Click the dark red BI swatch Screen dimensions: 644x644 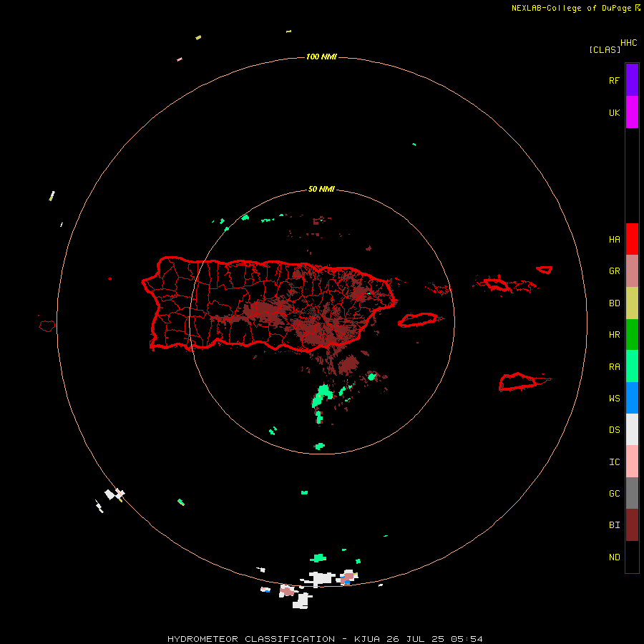pyautogui.click(x=632, y=525)
